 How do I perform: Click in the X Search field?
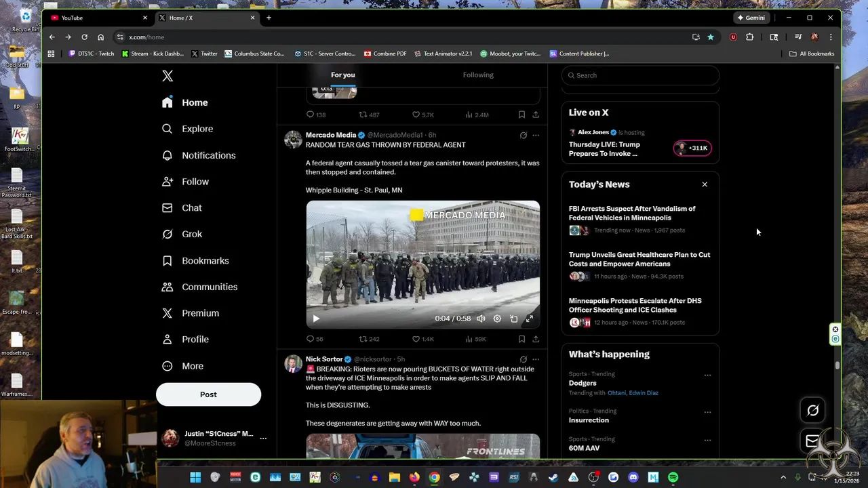click(x=640, y=75)
